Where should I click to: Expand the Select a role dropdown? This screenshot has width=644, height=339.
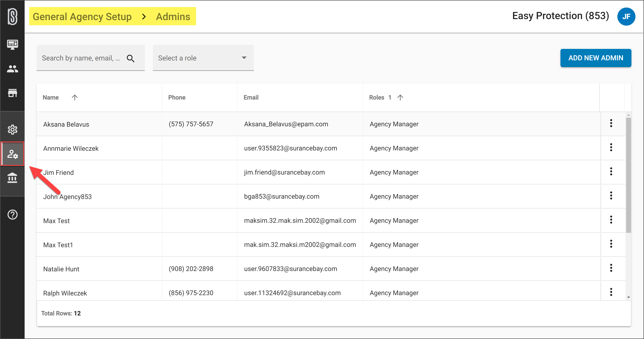pos(203,58)
